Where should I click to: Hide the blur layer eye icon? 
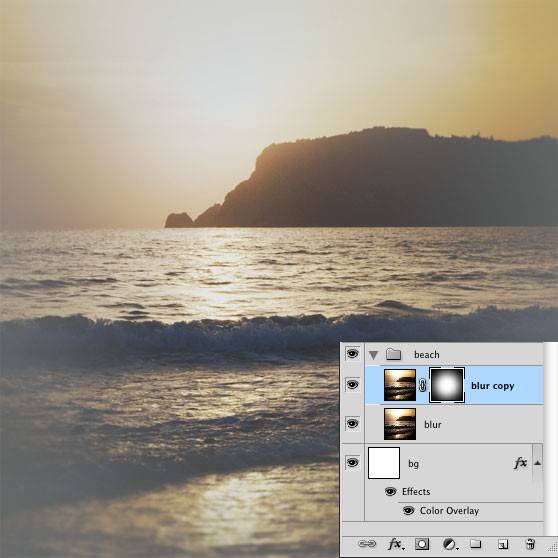pyautogui.click(x=352, y=423)
